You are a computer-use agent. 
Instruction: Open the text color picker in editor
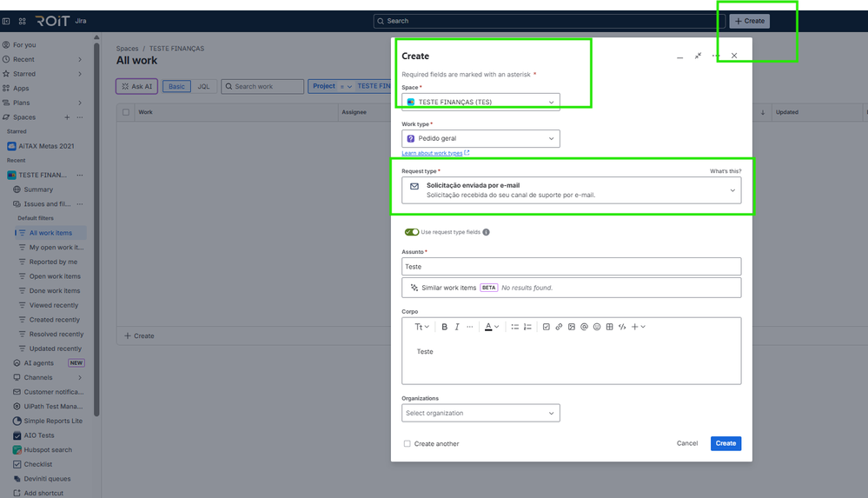point(492,327)
